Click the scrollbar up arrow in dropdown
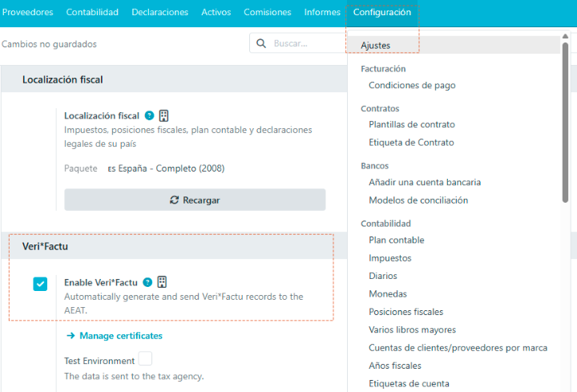This screenshot has height=392, width=577. pyautogui.click(x=565, y=36)
